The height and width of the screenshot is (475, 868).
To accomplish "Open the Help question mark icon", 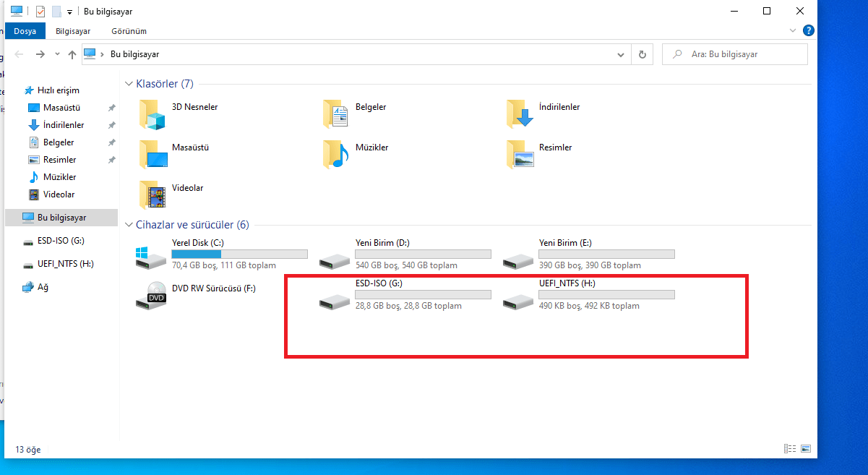I will point(809,30).
